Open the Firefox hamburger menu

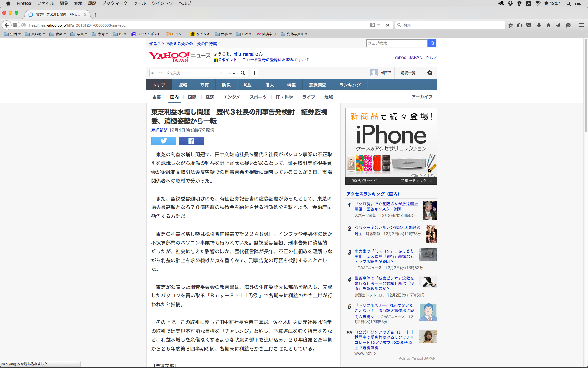click(581, 25)
